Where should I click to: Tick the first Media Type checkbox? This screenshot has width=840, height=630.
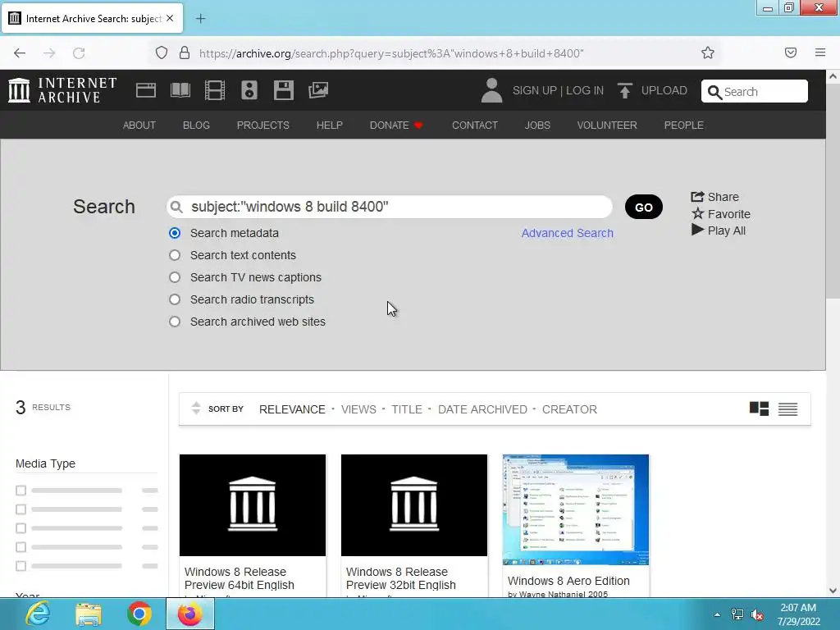21,491
